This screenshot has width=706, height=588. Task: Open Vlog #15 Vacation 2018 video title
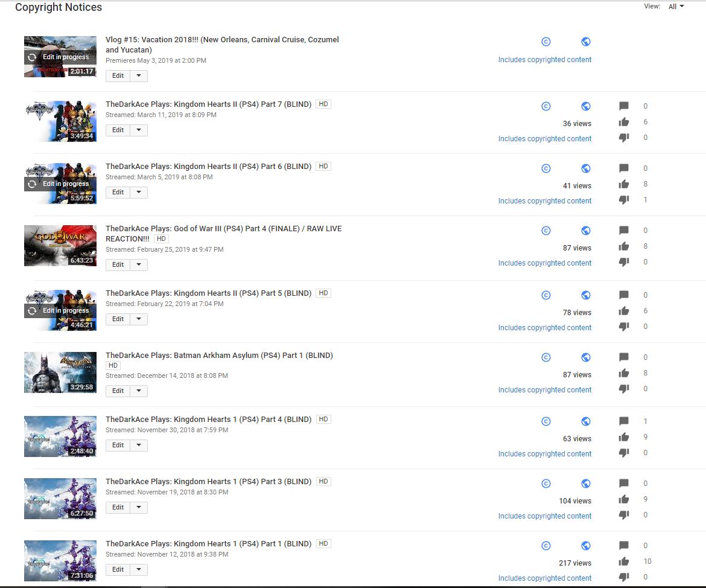pos(223,45)
